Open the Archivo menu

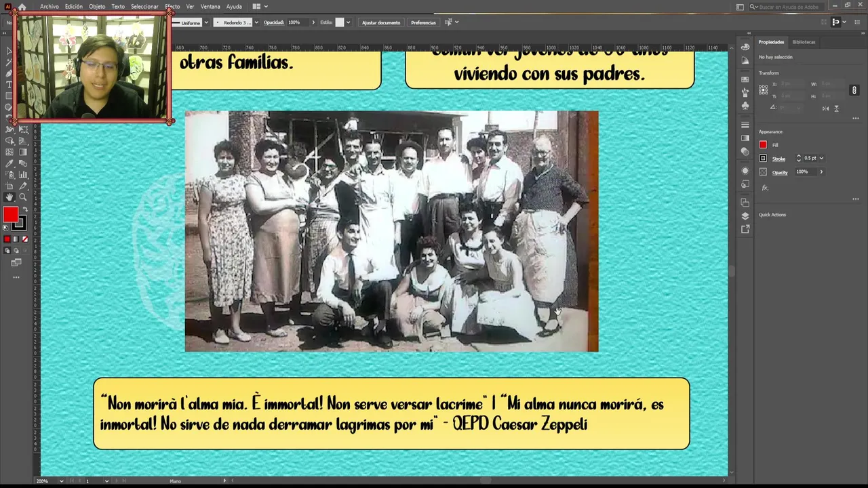pos(49,7)
